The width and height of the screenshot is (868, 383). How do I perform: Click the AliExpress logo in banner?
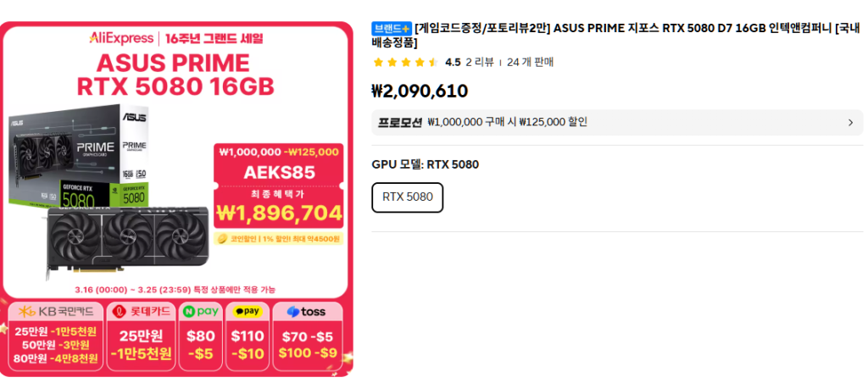pyautogui.click(x=120, y=37)
